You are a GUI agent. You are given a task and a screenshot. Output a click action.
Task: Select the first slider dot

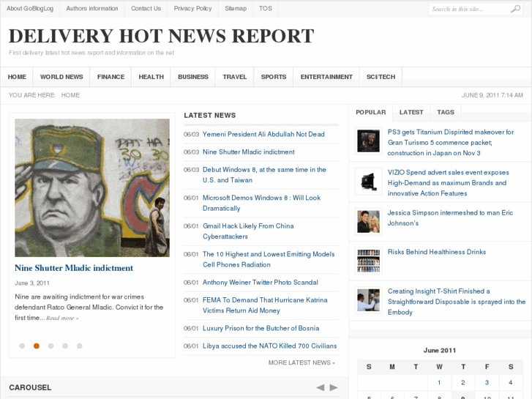click(22, 346)
